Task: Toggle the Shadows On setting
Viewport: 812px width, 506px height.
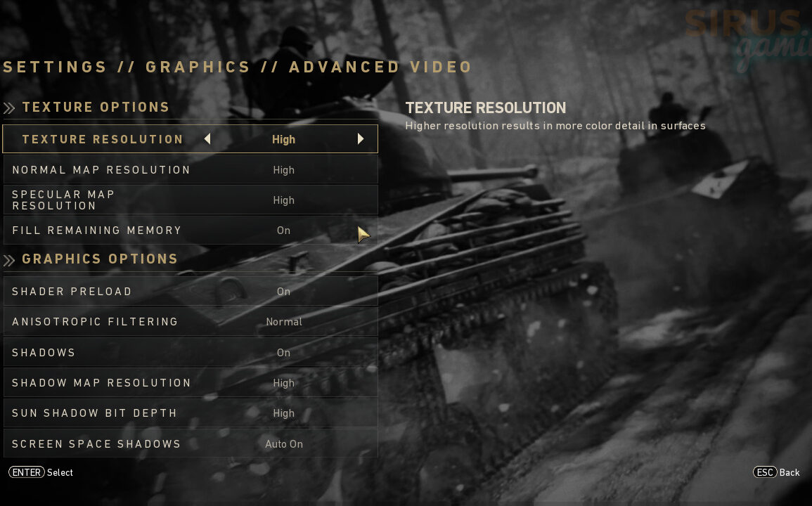Action: (x=191, y=352)
